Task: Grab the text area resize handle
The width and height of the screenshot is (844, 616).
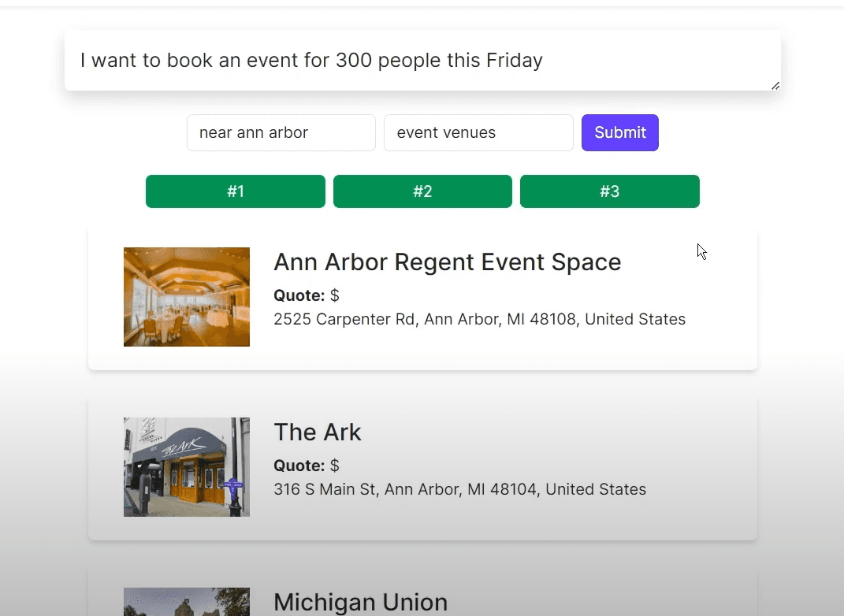Action: tap(775, 85)
